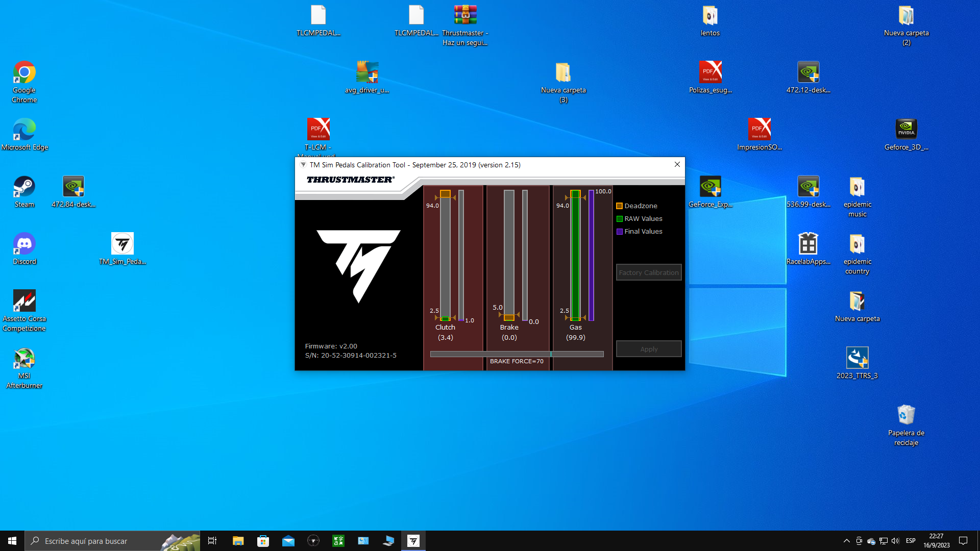Open Google Chrome desktop shortcut

coord(24,82)
